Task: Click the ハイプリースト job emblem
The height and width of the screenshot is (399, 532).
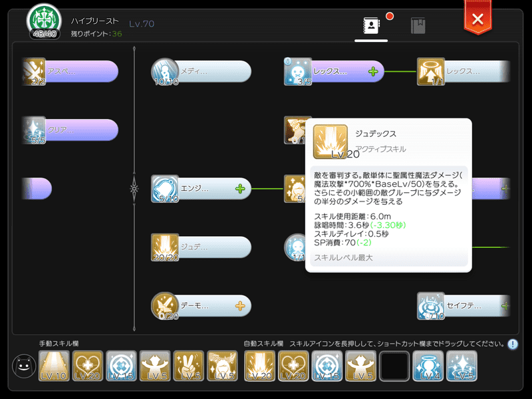Action: pos(44,21)
